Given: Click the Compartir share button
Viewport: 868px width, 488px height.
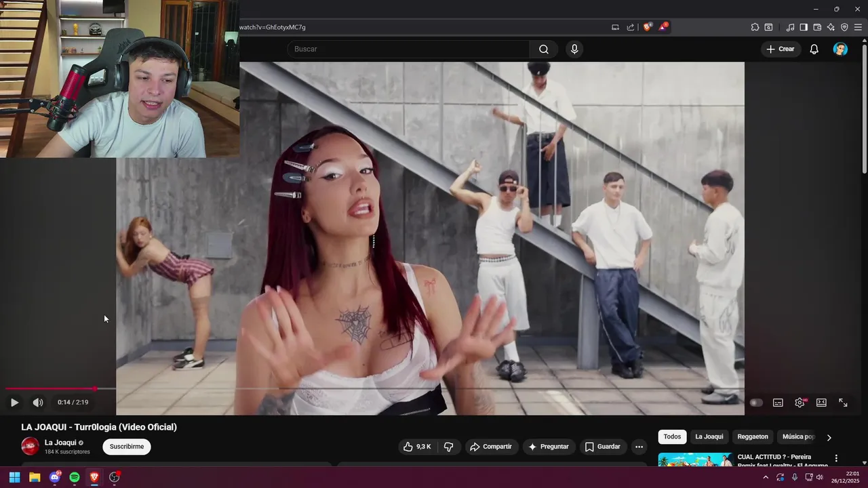Looking at the screenshot, I should [491, 447].
